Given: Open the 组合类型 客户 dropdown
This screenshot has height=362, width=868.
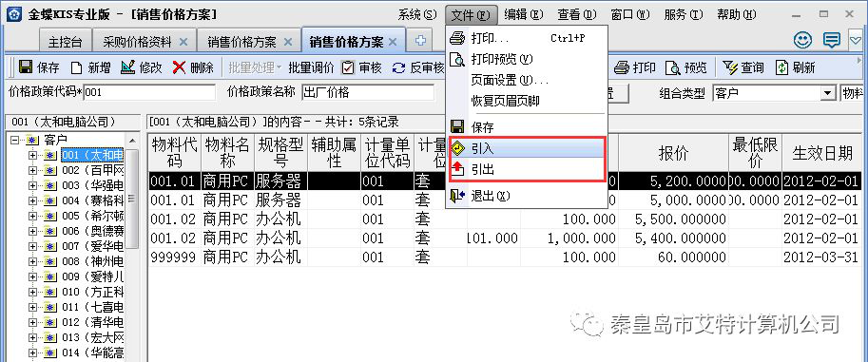Looking at the screenshot, I should tap(828, 93).
